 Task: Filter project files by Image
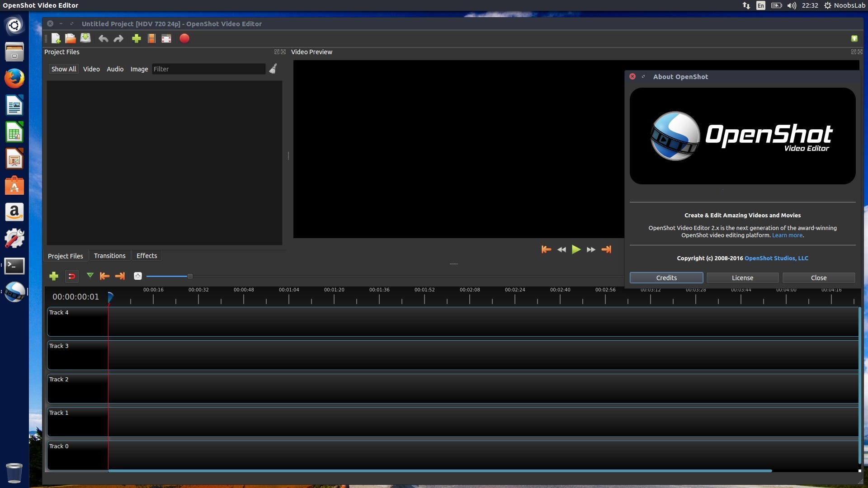pyautogui.click(x=139, y=69)
